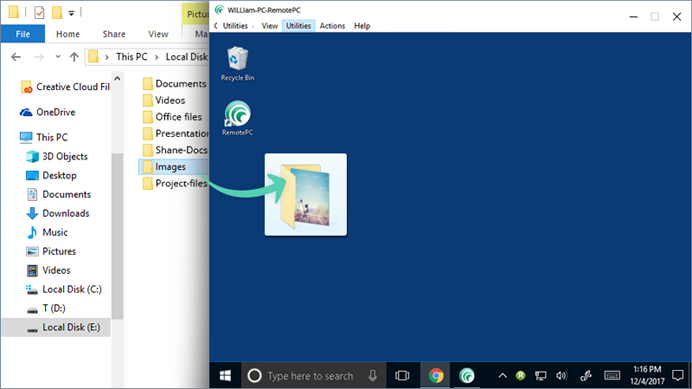Switch to Explorer's View ribbon tab
692x389 pixels.
158,34
